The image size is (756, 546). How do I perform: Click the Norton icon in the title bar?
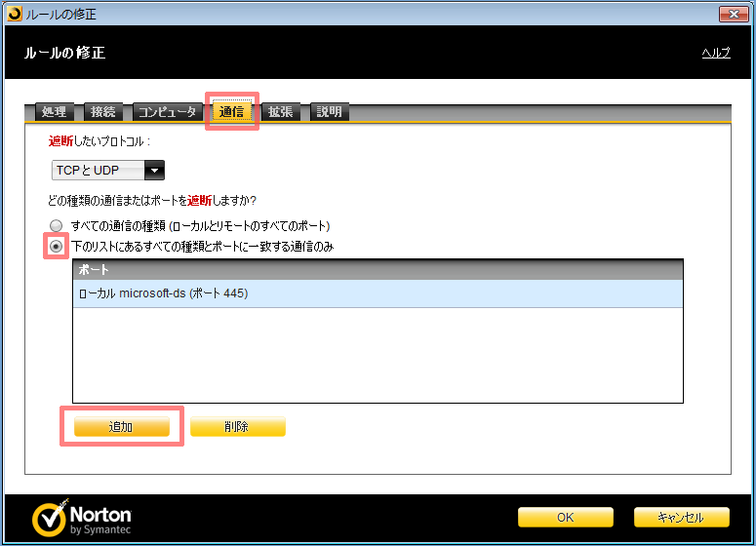click(x=14, y=14)
